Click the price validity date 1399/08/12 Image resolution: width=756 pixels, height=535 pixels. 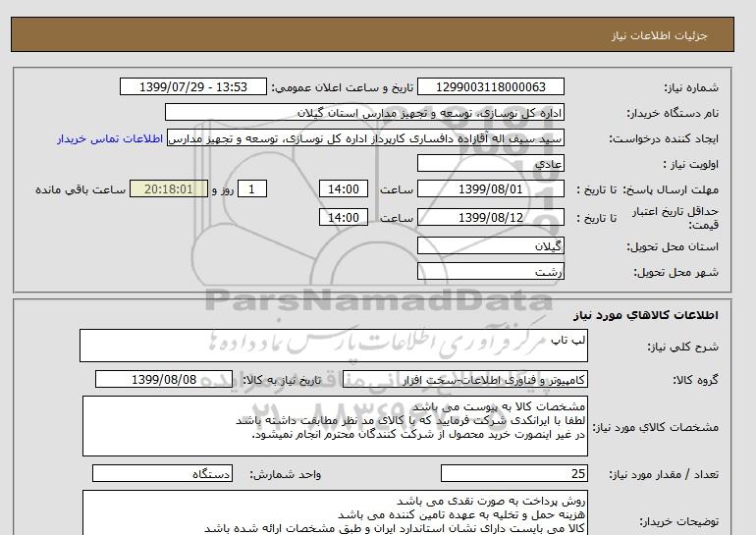click(x=490, y=217)
